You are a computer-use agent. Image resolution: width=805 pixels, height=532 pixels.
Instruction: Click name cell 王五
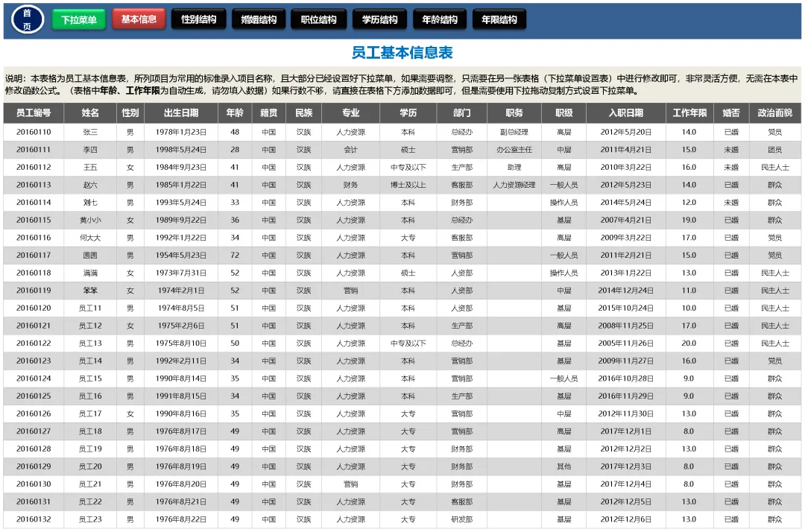click(90, 167)
